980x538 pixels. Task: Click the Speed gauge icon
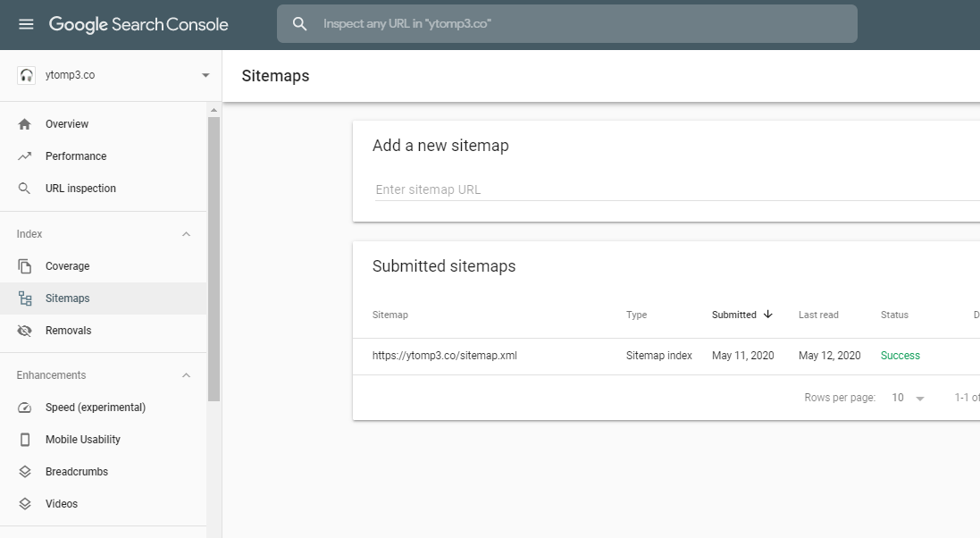[24, 408]
